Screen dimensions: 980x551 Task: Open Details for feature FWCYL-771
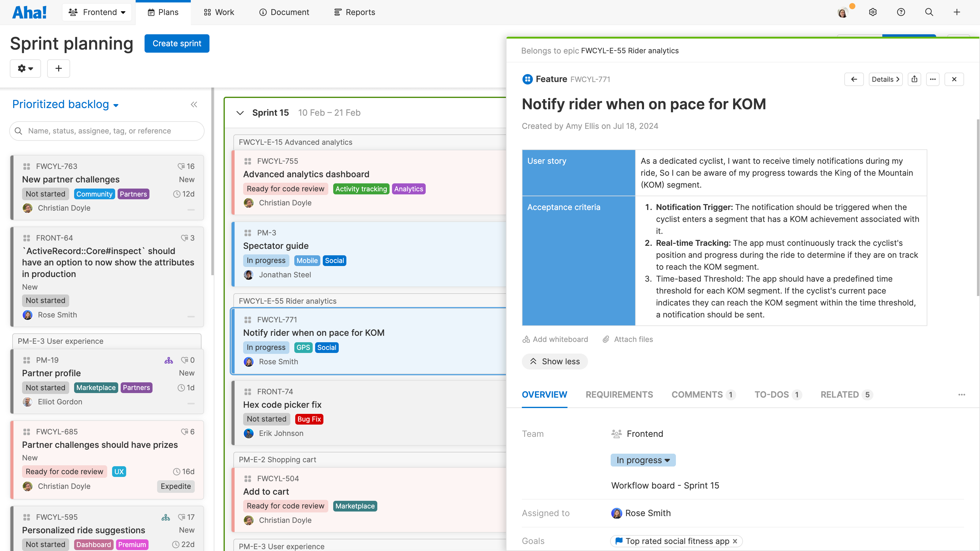pos(886,79)
